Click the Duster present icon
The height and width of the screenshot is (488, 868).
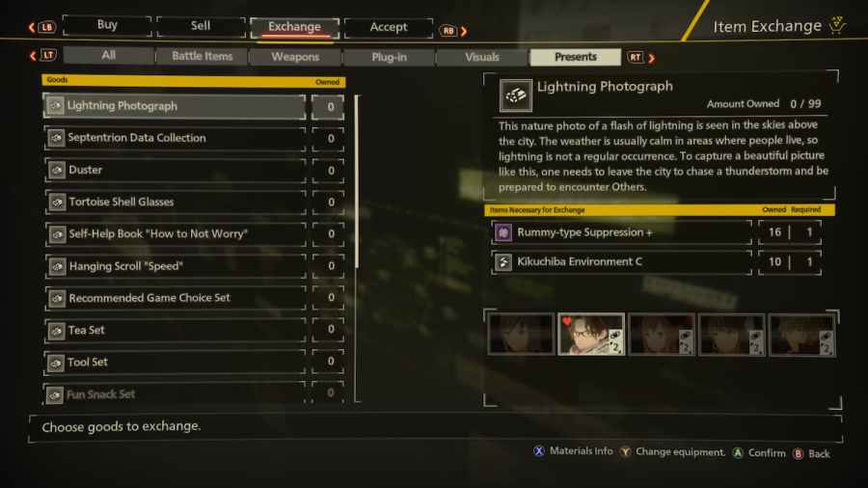[x=56, y=170]
